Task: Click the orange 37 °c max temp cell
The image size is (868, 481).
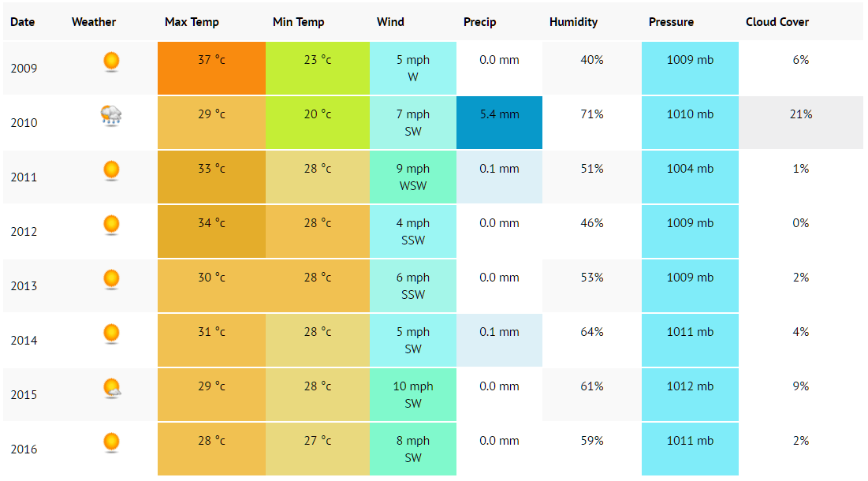Action: tap(211, 68)
